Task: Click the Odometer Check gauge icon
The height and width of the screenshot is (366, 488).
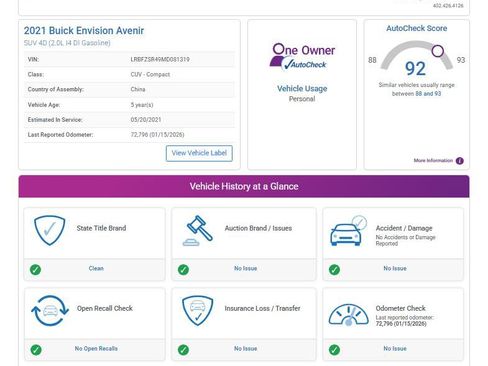Action: (348, 315)
